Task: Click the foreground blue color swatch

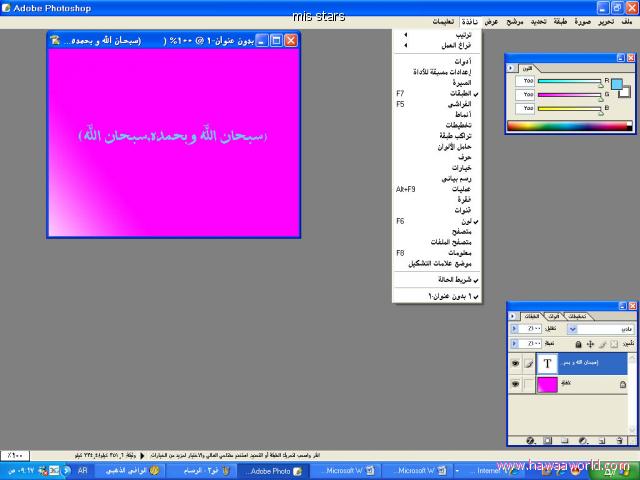Action: tap(616, 84)
